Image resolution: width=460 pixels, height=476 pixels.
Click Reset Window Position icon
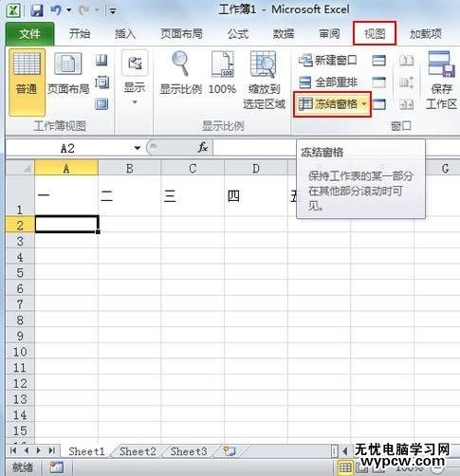coord(406,104)
